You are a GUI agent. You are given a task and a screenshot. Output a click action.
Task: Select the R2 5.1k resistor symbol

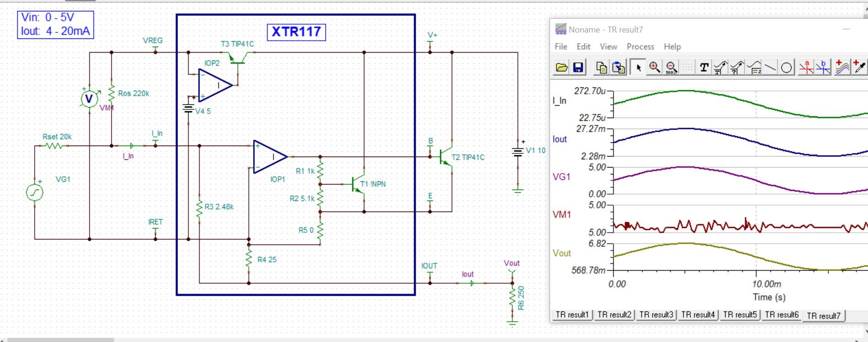[320, 198]
